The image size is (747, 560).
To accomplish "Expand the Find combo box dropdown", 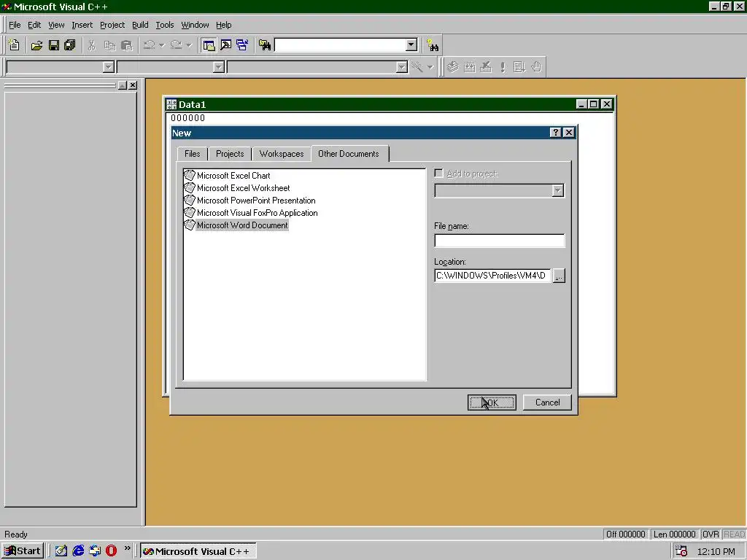I will point(411,45).
